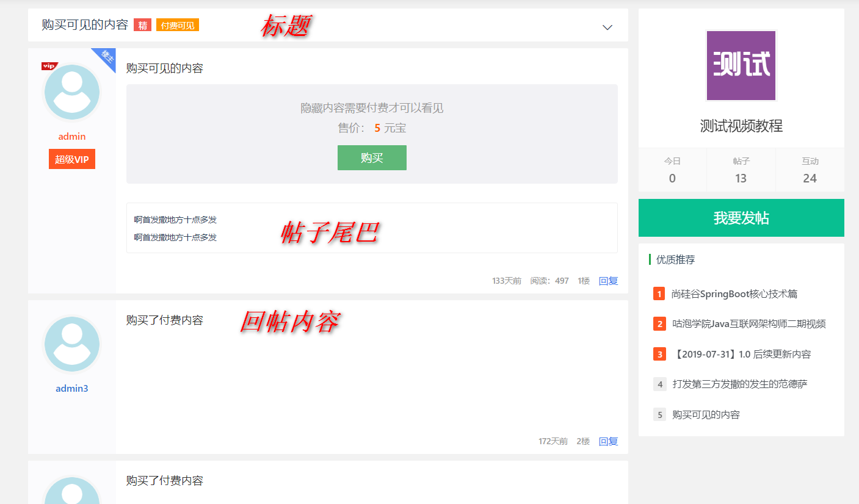Viewport: 859px width, 504px height.
Task: Click the purple 测试 forum logo
Action: (x=741, y=66)
